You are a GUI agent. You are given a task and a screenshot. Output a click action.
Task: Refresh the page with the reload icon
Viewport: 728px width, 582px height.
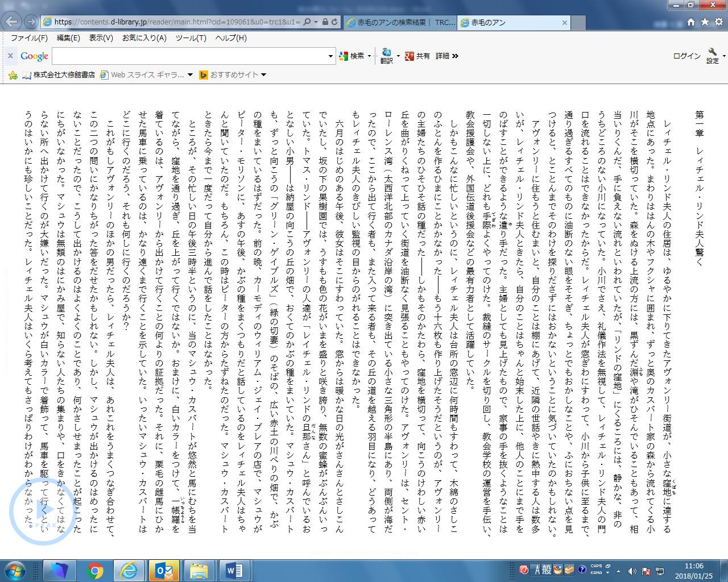click(x=334, y=22)
